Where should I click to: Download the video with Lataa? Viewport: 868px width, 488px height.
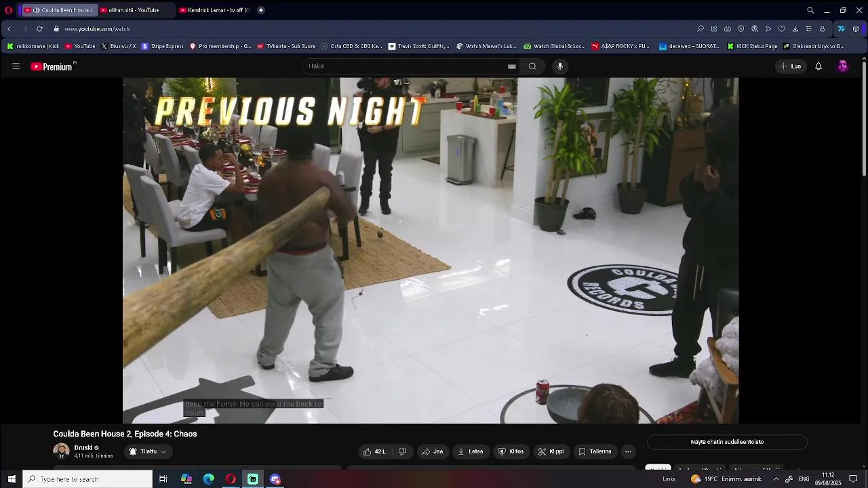(471, 451)
